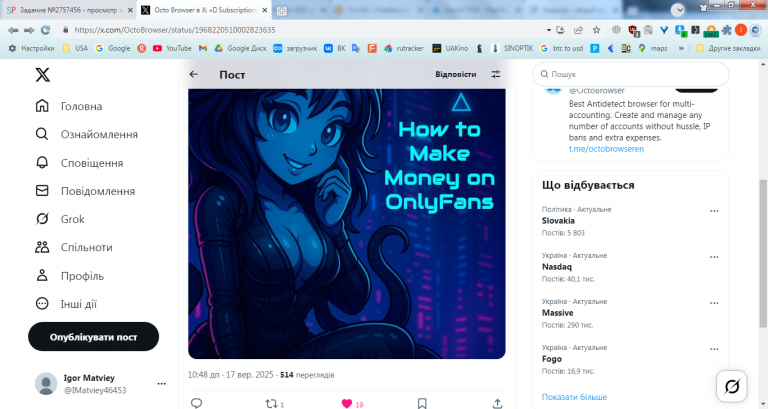Screen dimensions: 768x409
Task: Open Спільноти communities
Action: tap(74, 247)
